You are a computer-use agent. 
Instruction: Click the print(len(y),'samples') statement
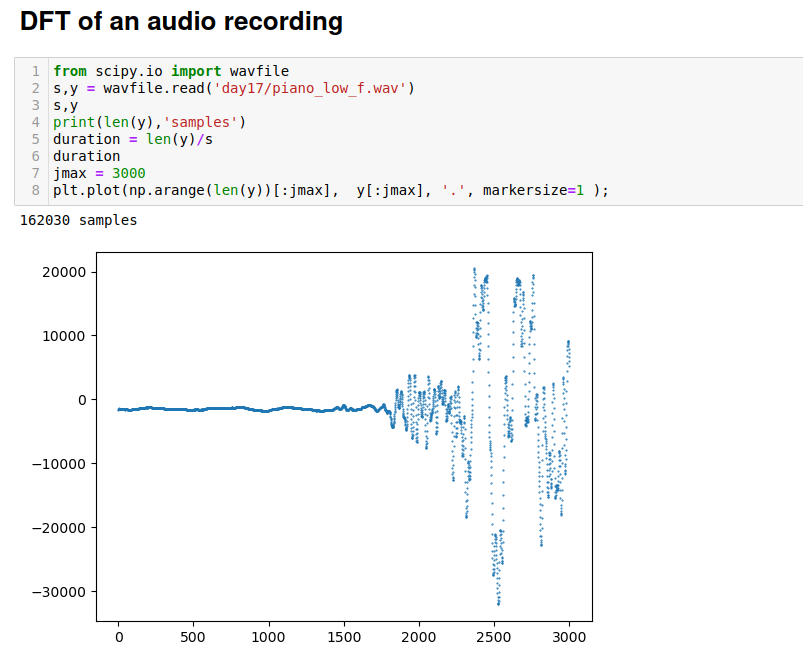(149, 122)
